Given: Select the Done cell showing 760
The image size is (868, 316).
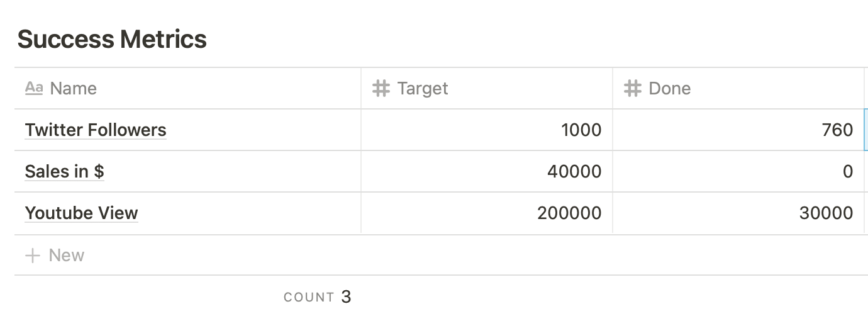Looking at the screenshot, I should (x=738, y=130).
